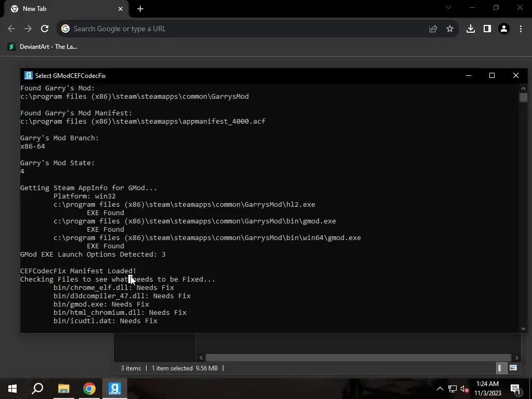The height and width of the screenshot is (399, 532).
Task: Click the text 'CEFCodecFix Manifest Loaded!'
Action: click(78, 271)
